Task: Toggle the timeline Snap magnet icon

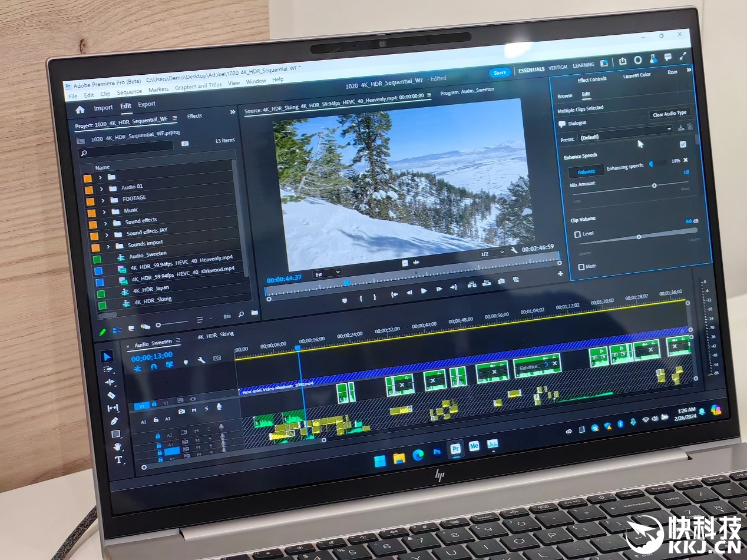Action: pos(154,366)
